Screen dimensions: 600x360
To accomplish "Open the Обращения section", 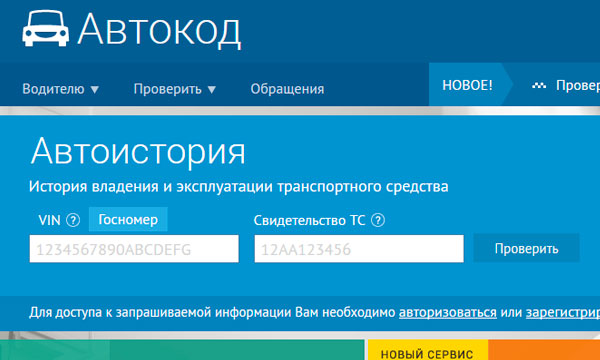I will 287,89.
